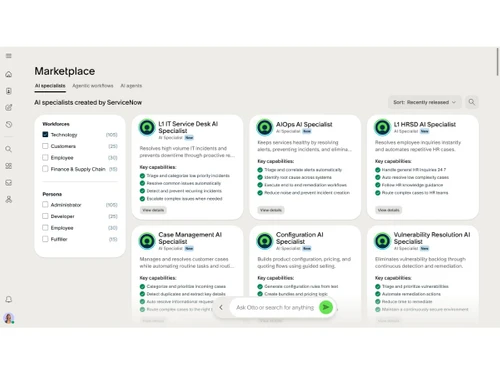Viewport: 500px width, 375px height.
Task: Click the person sidebar icon
Action: (9, 199)
